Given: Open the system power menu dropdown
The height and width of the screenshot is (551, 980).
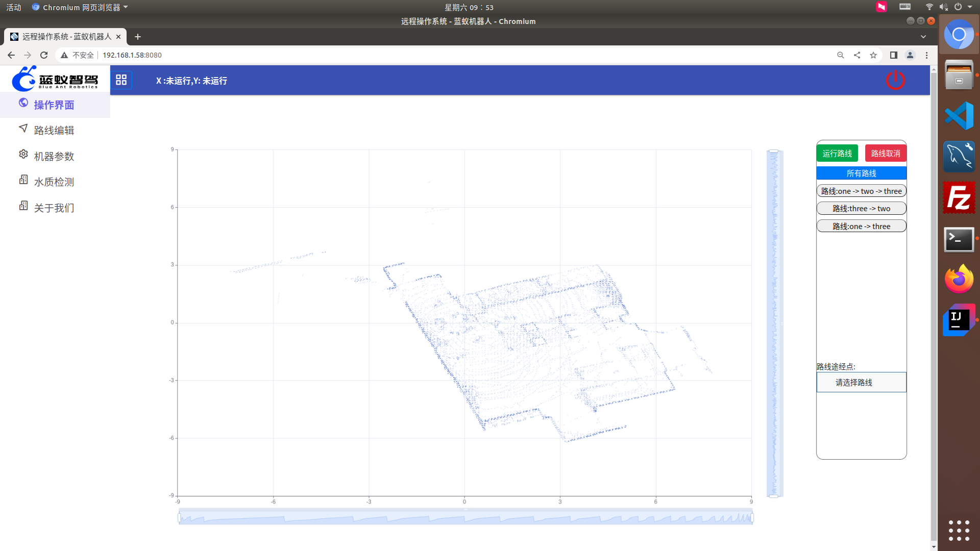Looking at the screenshot, I should pyautogui.click(x=963, y=7).
